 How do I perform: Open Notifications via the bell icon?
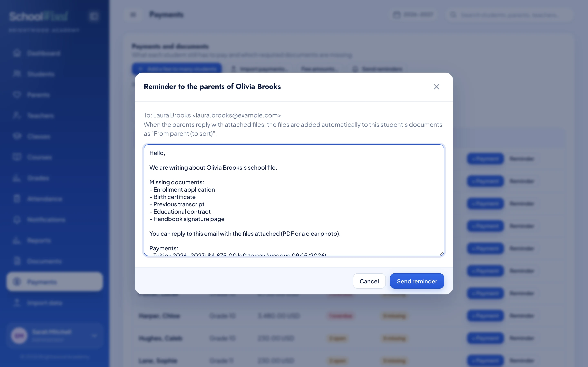(x=17, y=220)
